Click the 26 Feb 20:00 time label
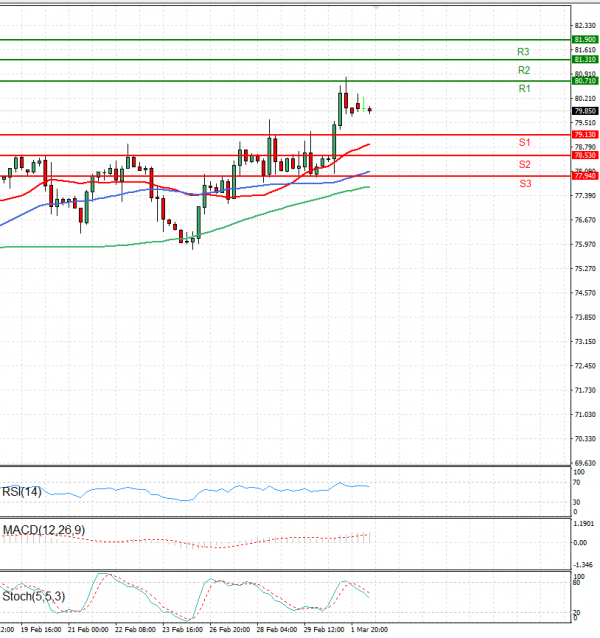 click(229, 629)
